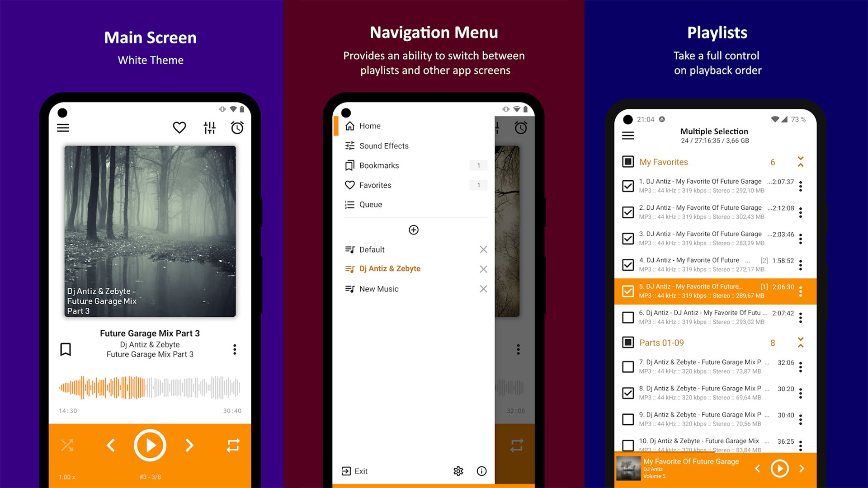
Task: Open the favorites heart icon
Action: (178, 127)
